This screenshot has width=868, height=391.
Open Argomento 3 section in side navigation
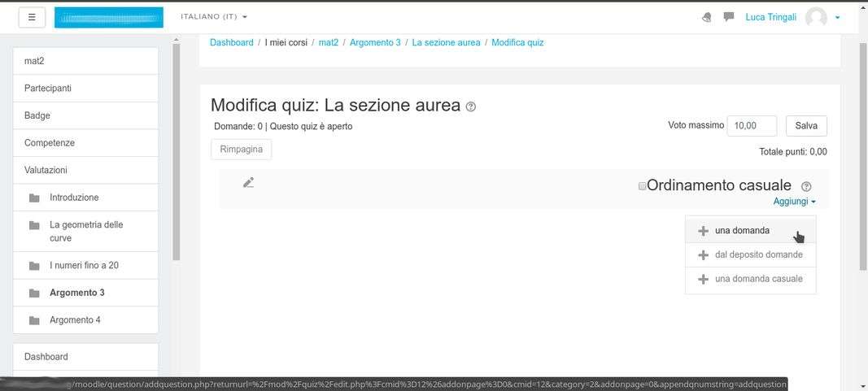coord(85,293)
